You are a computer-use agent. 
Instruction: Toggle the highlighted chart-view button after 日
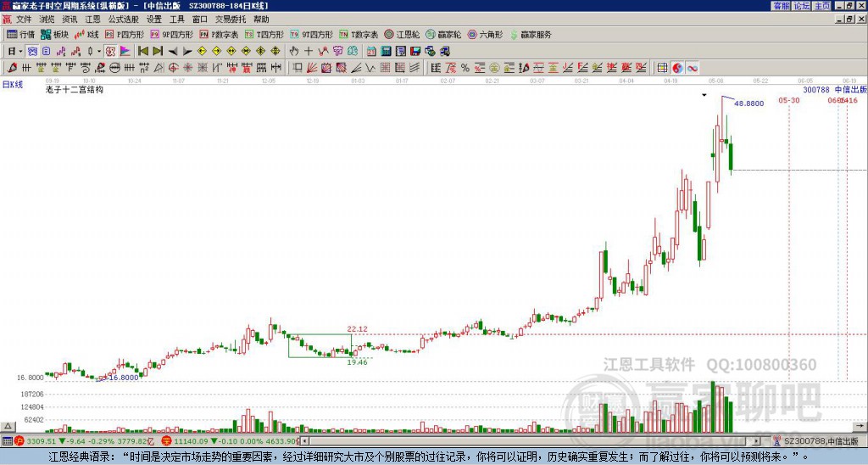coord(32,51)
